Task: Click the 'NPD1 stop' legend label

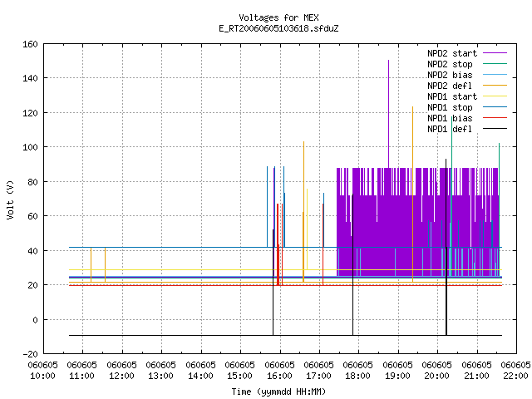Action: pyautogui.click(x=450, y=107)
